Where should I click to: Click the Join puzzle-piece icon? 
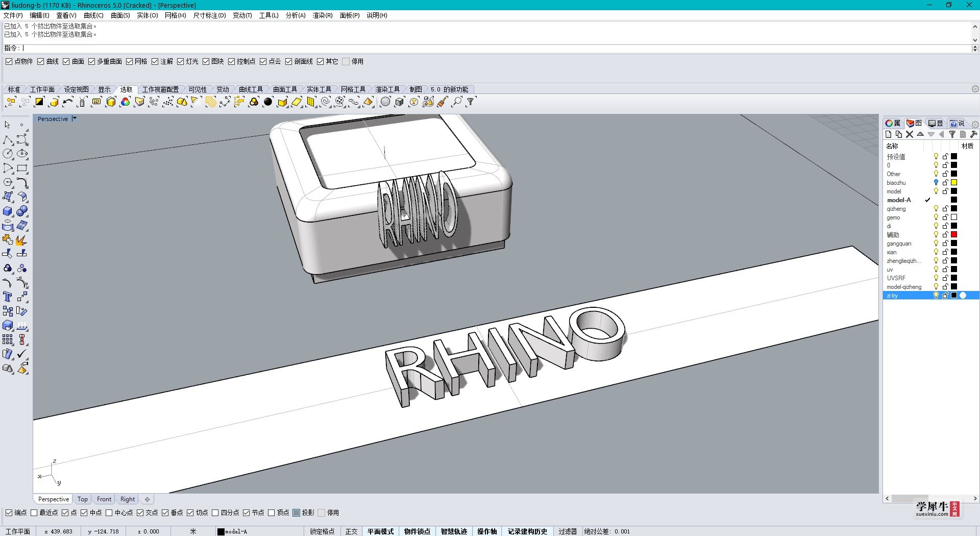[8, 239]
